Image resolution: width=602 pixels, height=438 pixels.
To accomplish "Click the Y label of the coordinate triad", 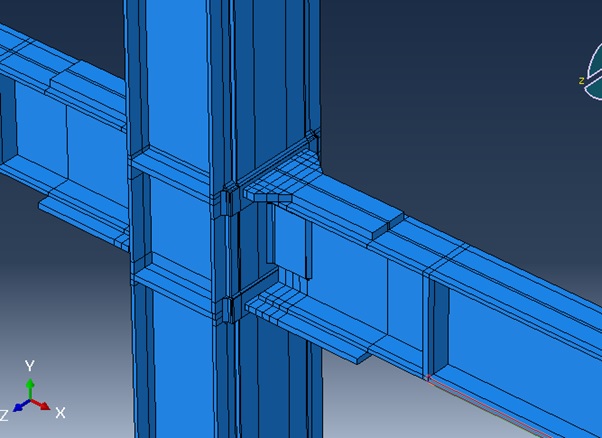I will click(30, 366).
